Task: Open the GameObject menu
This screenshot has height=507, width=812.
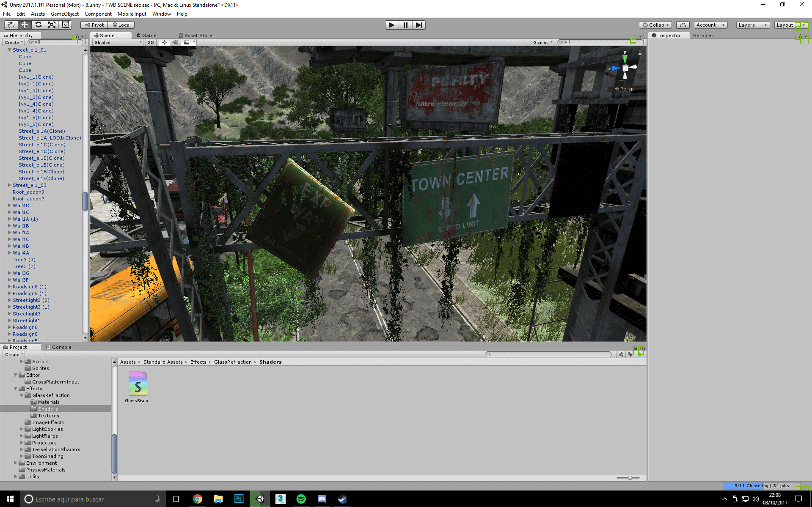Action: 64,14
